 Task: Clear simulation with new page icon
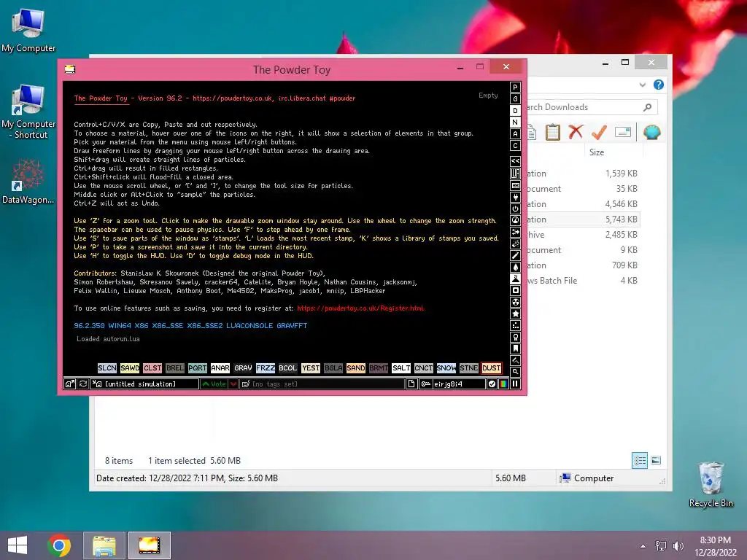coord(411,384)
